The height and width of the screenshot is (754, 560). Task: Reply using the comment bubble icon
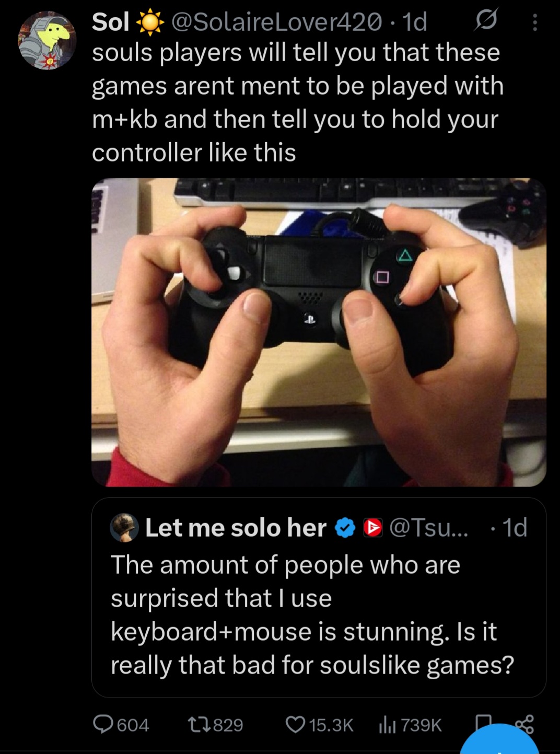pyautogui.click(x=103, y=724)
